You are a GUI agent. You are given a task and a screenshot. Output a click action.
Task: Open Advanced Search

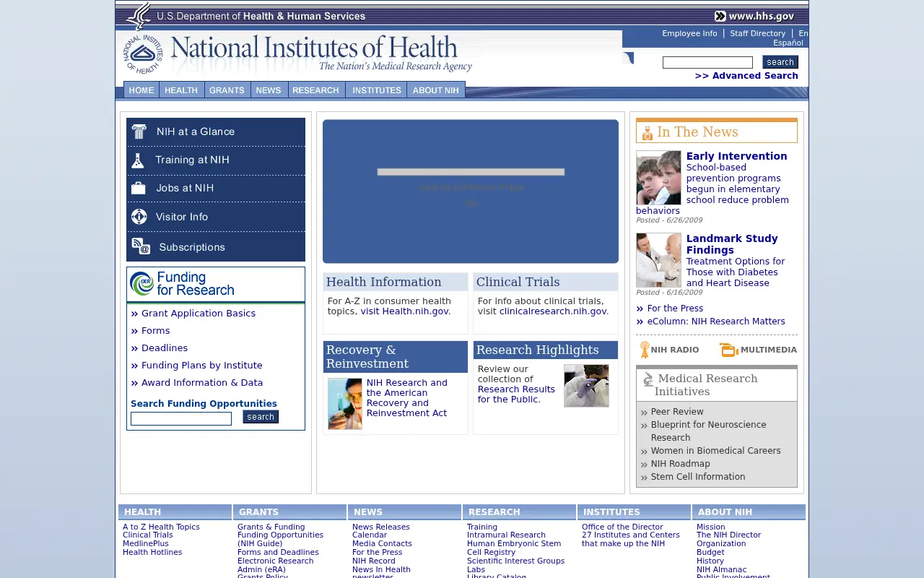point(746,76)
